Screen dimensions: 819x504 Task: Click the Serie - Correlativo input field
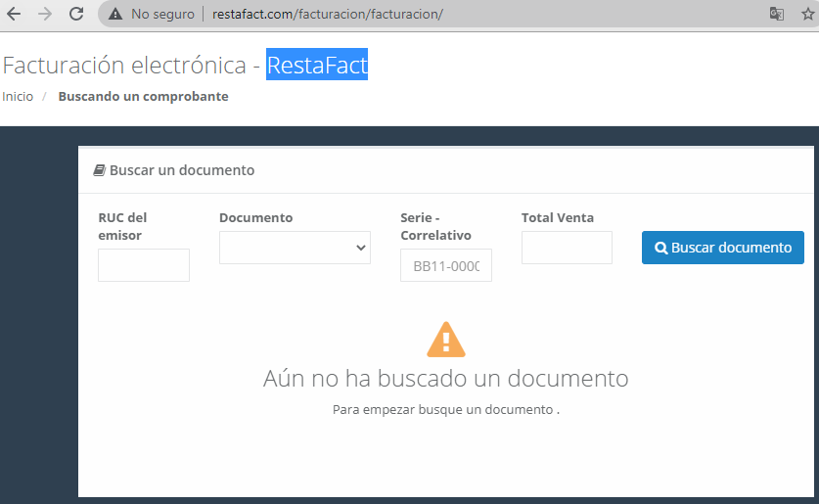click(x=446, y=265)
